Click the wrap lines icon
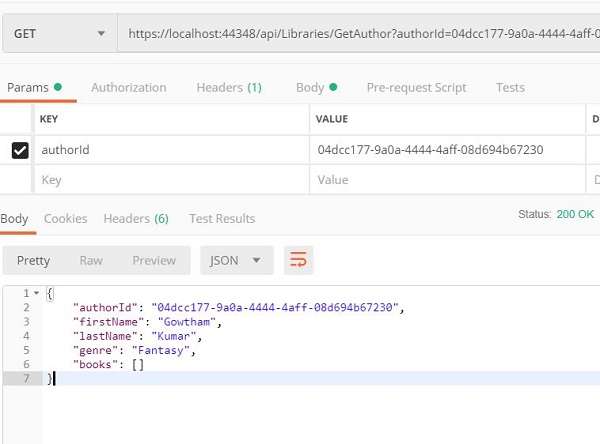Viewport: 600px width, 444px height. [298, 260]
